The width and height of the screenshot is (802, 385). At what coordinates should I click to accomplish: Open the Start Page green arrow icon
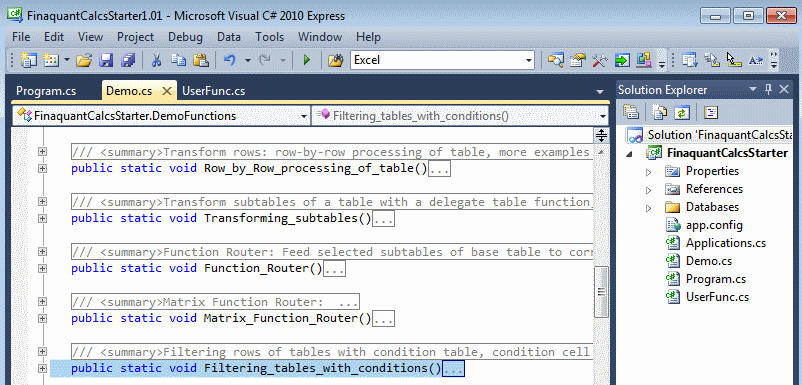(x=622, y=60)
